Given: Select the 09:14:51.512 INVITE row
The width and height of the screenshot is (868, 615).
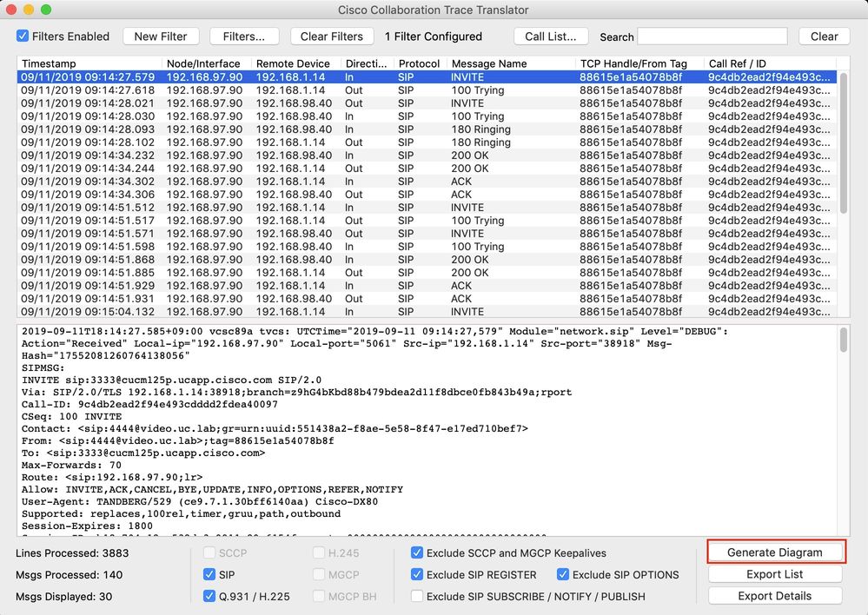Looking at the screenshot, I should [427, 207].
